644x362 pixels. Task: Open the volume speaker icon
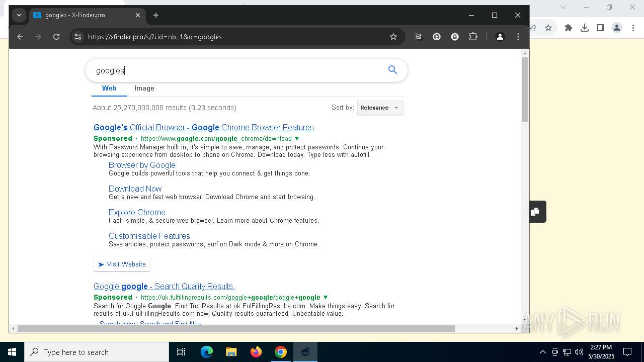point(579,352)
